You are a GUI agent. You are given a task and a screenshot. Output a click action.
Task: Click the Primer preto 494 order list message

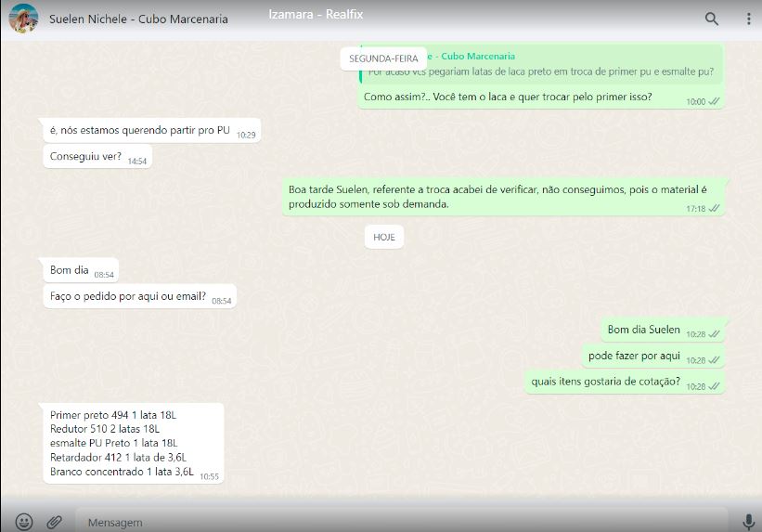(122, 443)
